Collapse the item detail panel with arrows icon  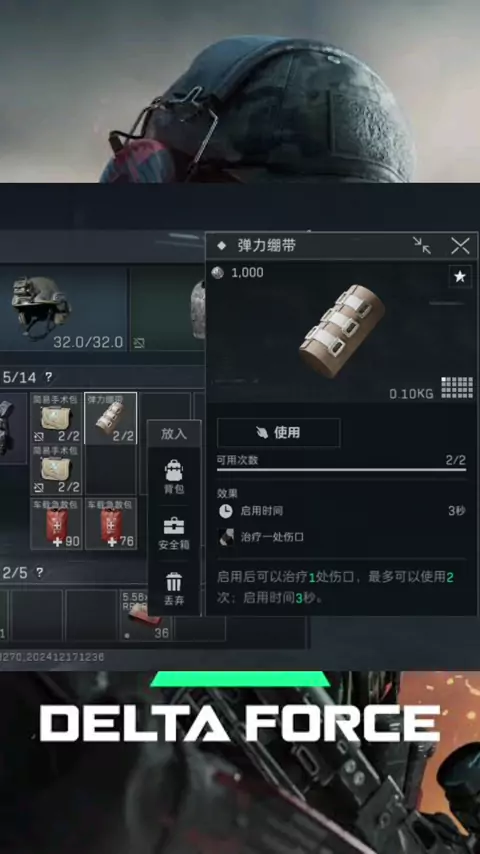point(422,246)
